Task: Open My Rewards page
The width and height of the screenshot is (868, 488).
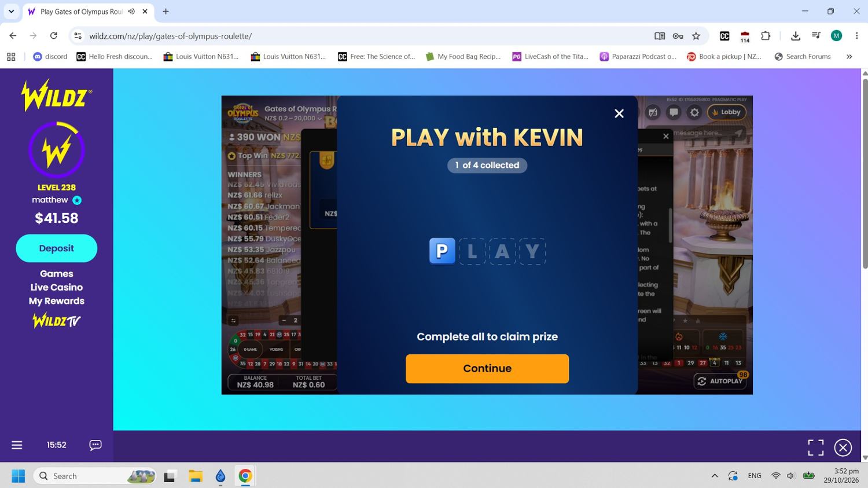Action: pos(57,301)
